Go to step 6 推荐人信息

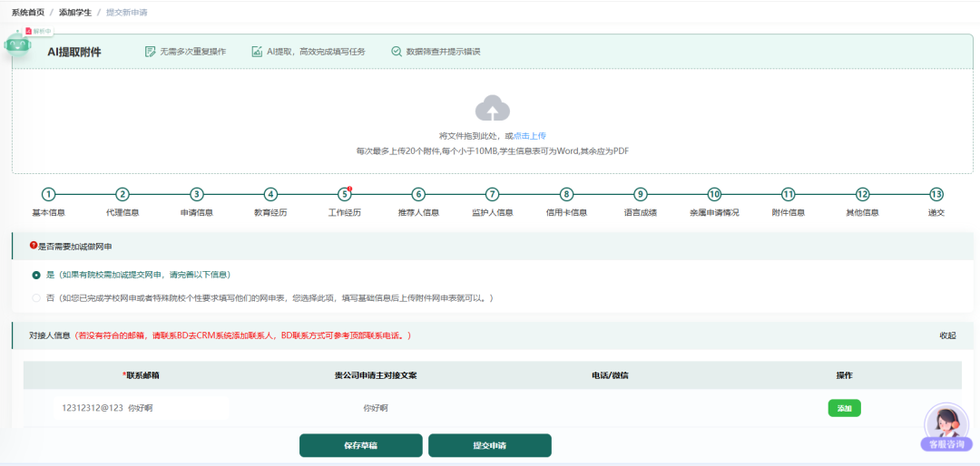(x=418, y=194)
